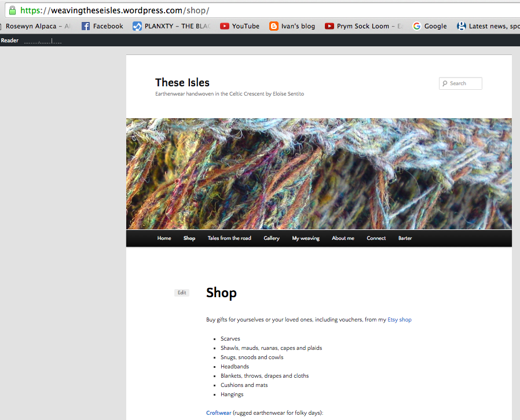
Task: Open the Gallery menu item
Action: 272,238
